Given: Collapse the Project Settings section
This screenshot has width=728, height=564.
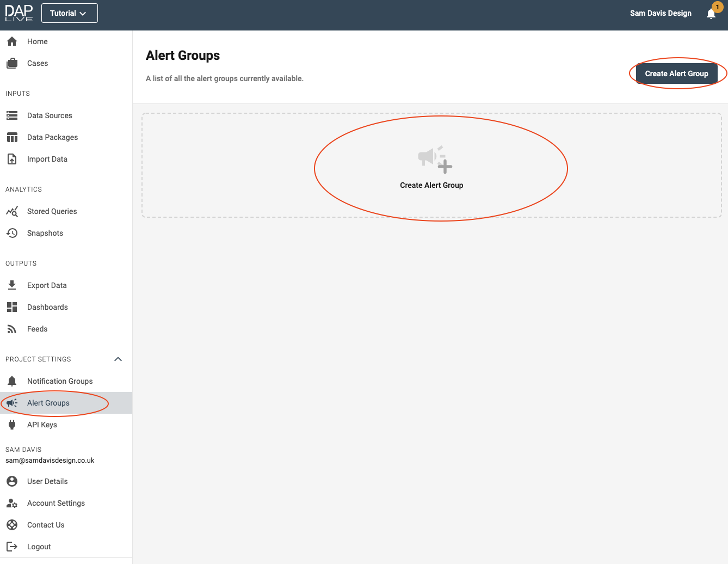Looking at the screenshot, I should pos(118,359).
